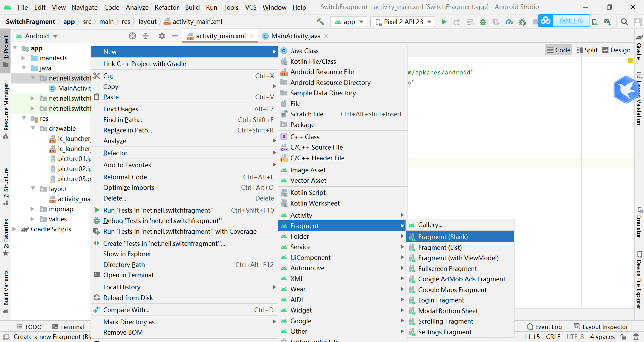Open the Emulator side panel

pos(639,223)
